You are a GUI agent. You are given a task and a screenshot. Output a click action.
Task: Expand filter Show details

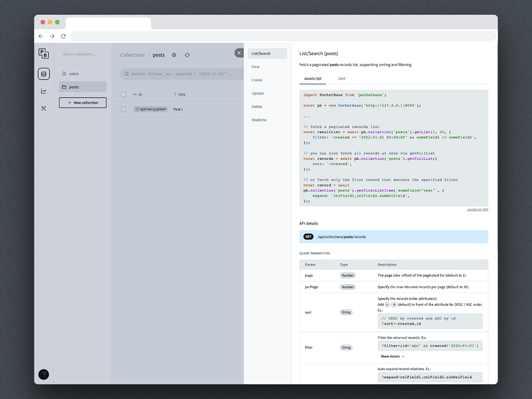(x=393, y=356)
